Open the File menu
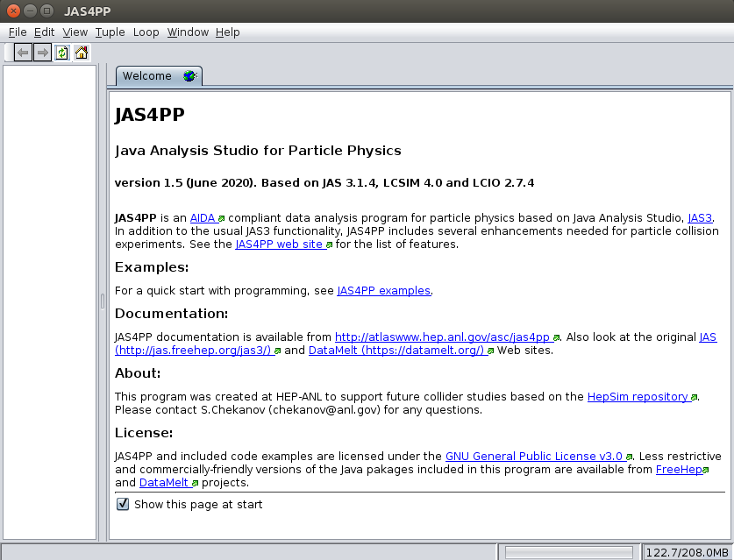Viewport: 734px width, 560px height. (x=18, y=32)
